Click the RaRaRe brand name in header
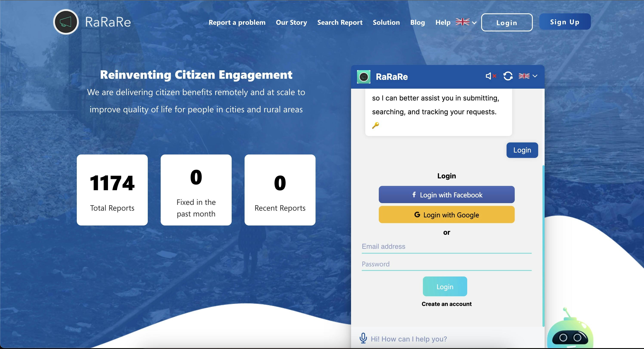 [x=108, y=22]
